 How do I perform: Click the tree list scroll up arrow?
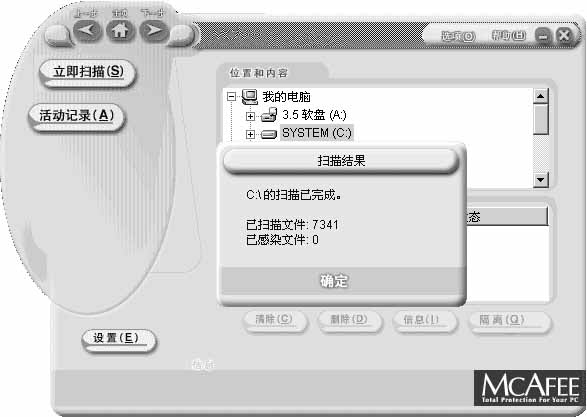point(540,96)
